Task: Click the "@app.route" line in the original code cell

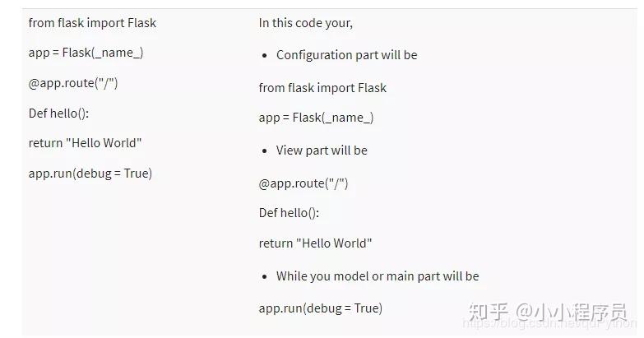Action: (x=73, y=83)
